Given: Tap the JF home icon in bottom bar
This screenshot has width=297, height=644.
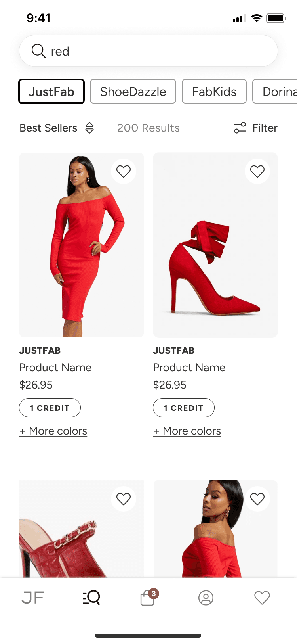Looking at the screenshot, I should pyautogui.click(x=33, y=597).
